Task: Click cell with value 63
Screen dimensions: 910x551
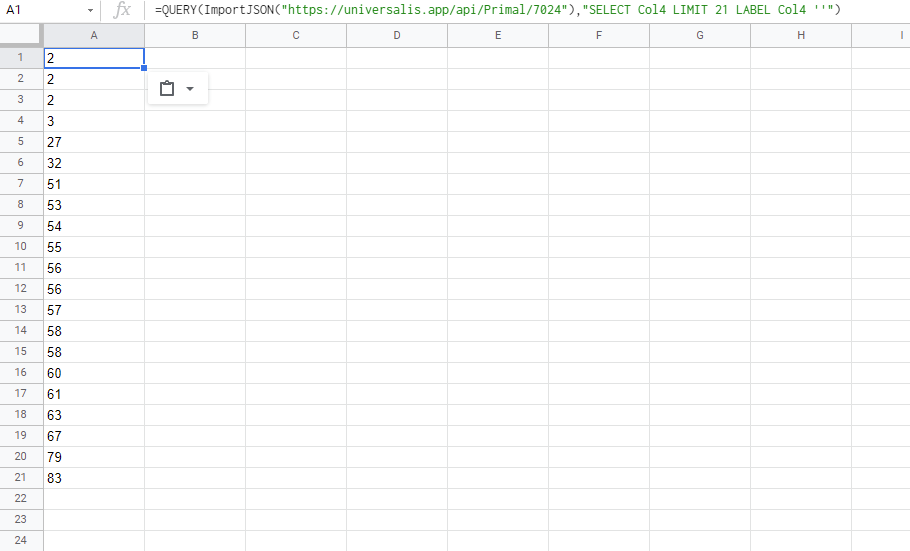Action: click(94, 415)
